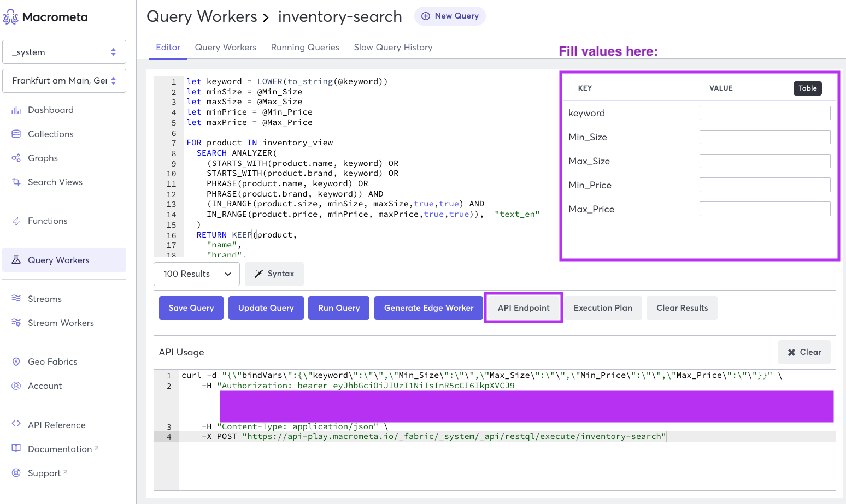
Task: Open the Account settings
Action: (x=45, y=386)
